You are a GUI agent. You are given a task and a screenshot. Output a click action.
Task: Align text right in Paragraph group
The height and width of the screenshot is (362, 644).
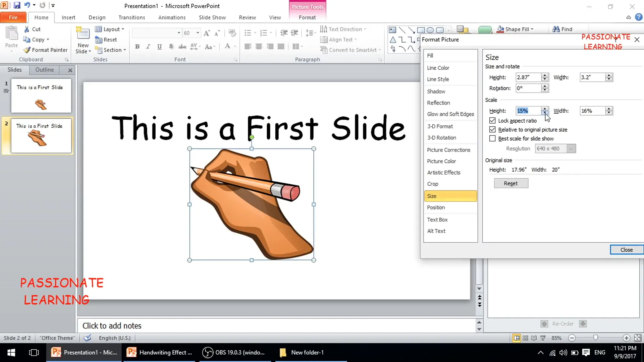pos(270,47)
